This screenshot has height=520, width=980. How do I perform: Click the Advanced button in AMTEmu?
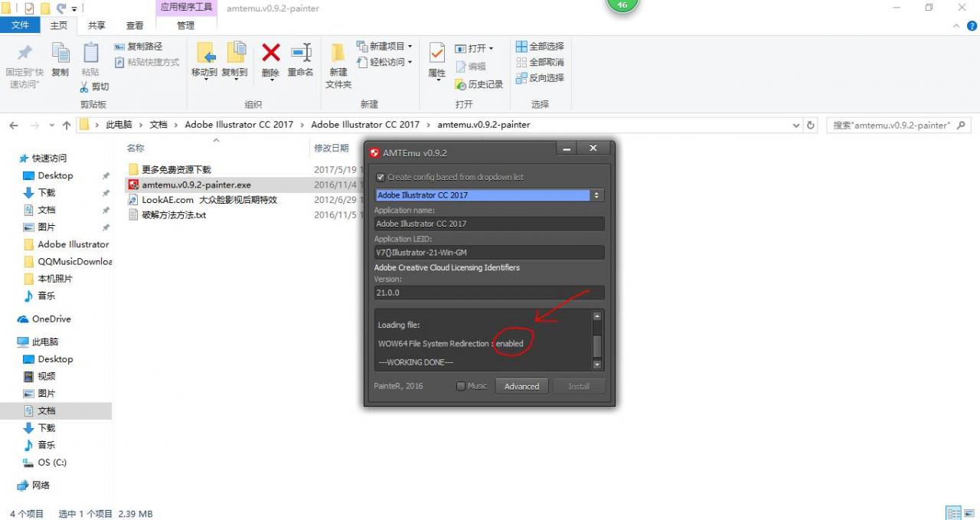(x=521, y=386)
